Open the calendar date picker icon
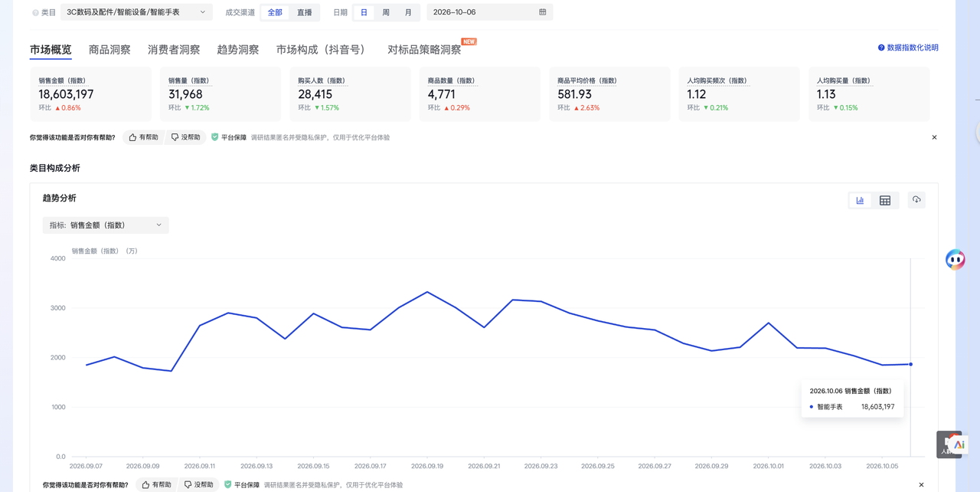This screenshot has height=492, width=980. [x=543, y=12]
